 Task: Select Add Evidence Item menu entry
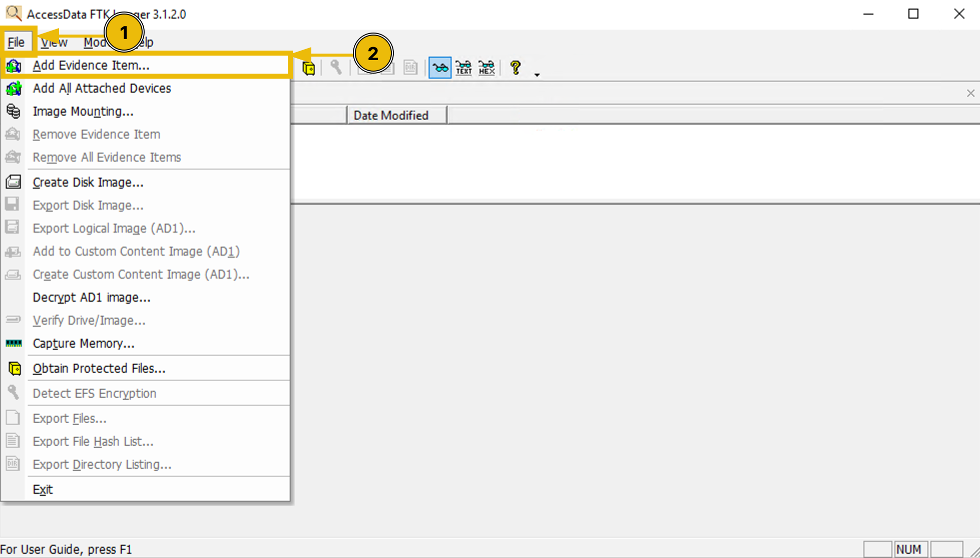coord(145,65)
